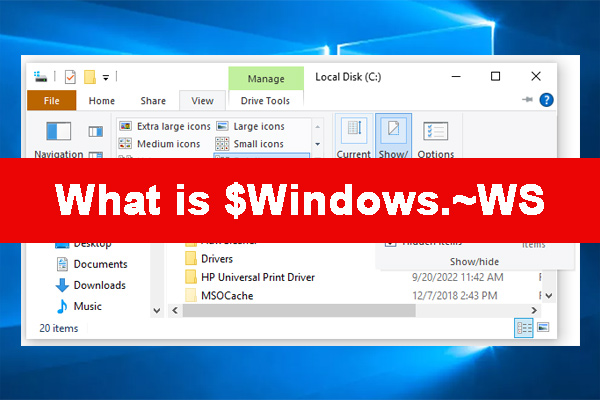
Task: Click the Show/hide group label
Action: (x=474, y=262)
